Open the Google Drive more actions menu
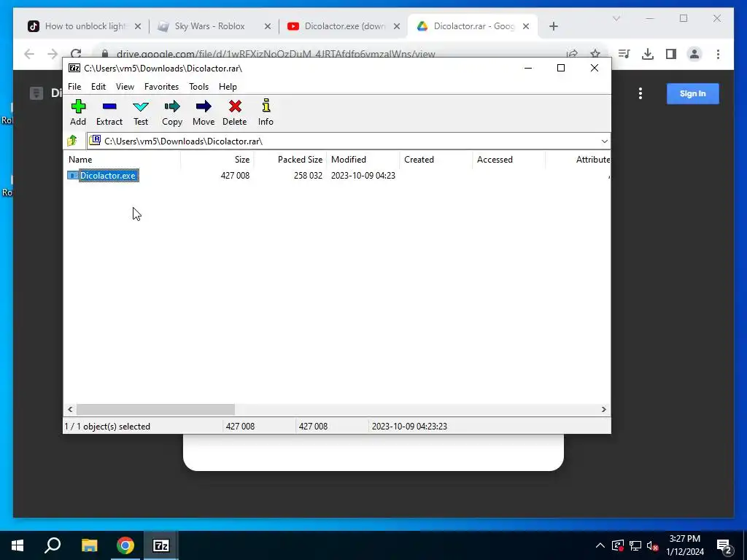747x560 pixels. (640, 93)
